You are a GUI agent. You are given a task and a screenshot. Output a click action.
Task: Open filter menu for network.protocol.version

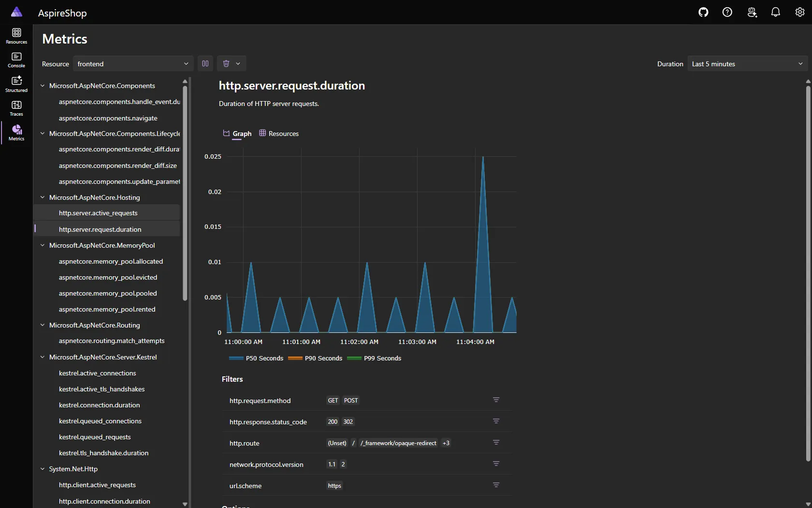(x=496, y=463)
